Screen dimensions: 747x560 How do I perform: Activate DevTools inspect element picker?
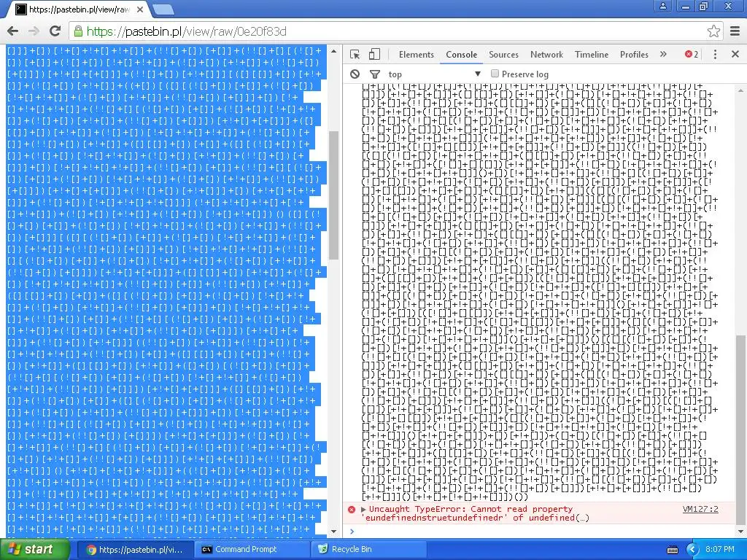point(355,54)
